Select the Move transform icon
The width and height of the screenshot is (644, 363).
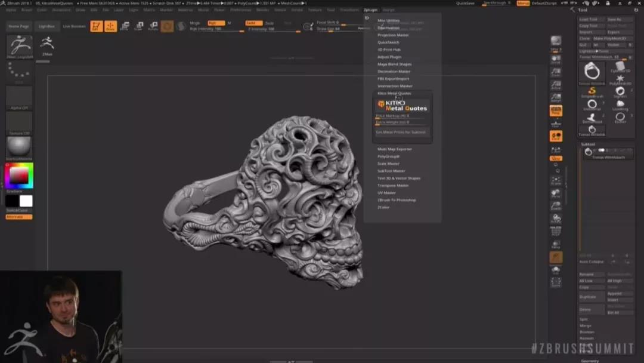(x=125, y=26)
